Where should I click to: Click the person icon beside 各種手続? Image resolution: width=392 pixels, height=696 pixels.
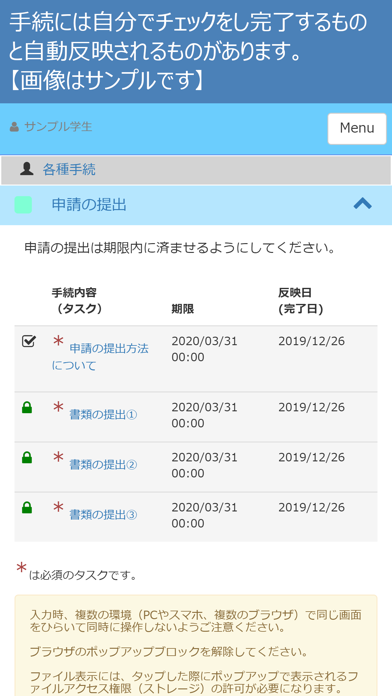27,169
